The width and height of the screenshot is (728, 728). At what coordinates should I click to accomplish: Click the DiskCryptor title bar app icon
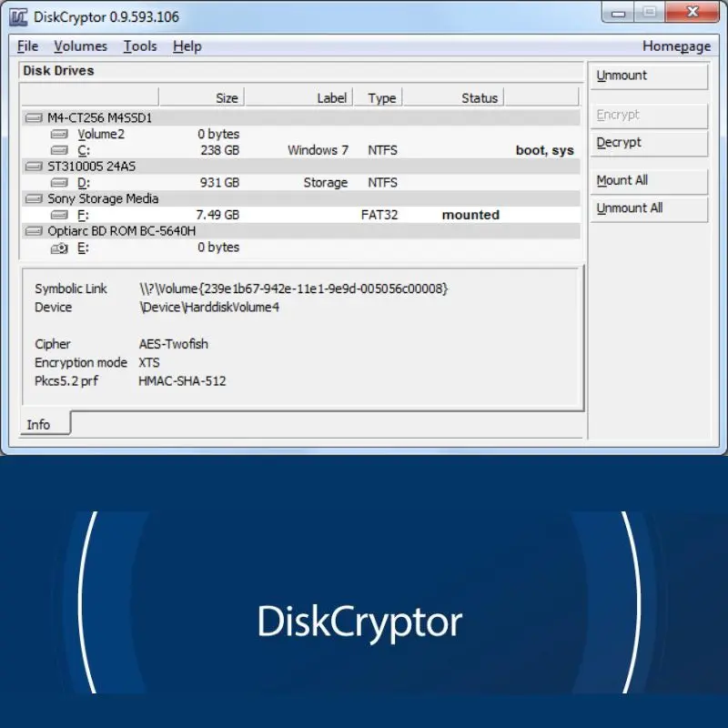click(x=20, y=16)
